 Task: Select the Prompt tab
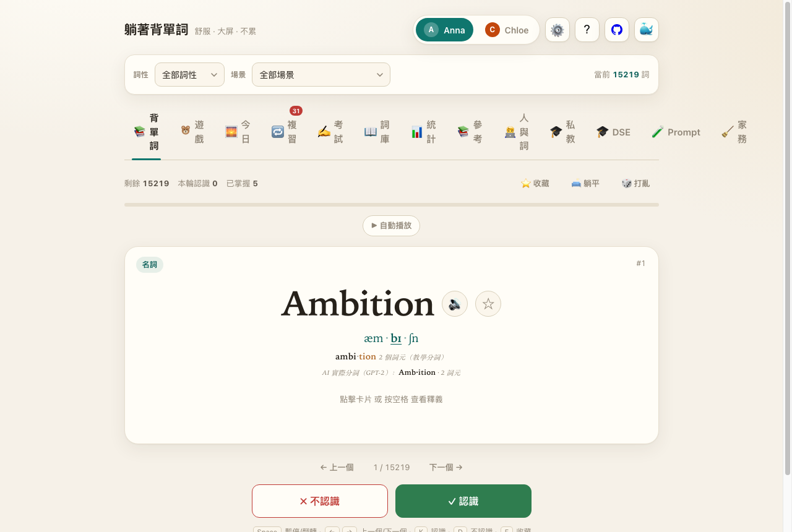point(676,132)
